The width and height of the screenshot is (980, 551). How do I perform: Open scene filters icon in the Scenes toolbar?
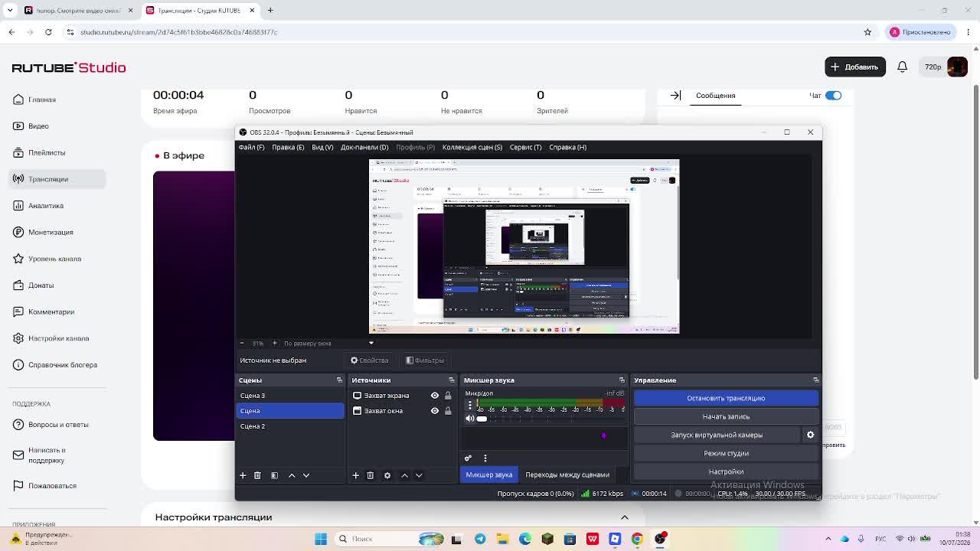[274, 475]
